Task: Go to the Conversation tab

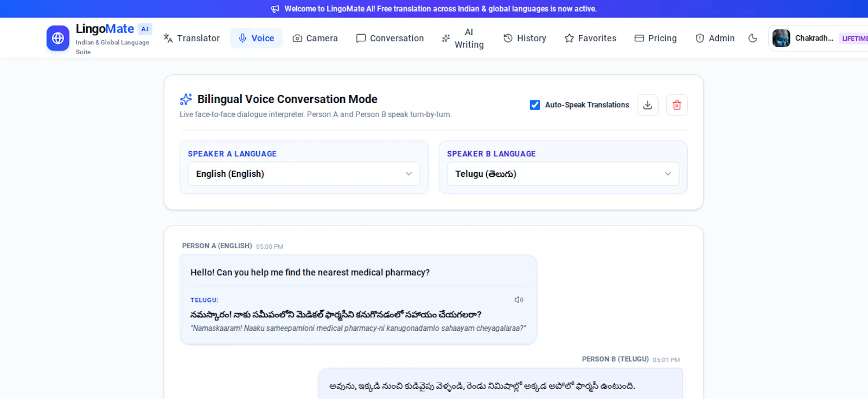Action: click(390, 38)
